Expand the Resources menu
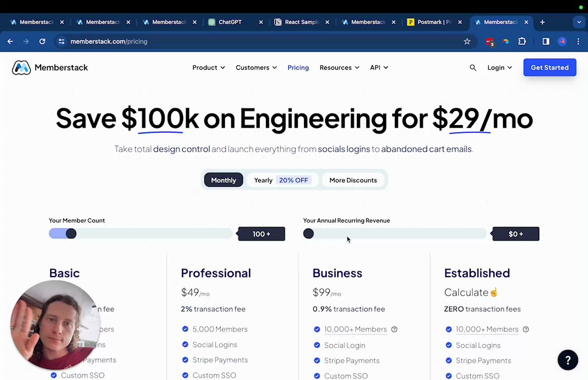 pyautogui.click(x=339, y=68)
